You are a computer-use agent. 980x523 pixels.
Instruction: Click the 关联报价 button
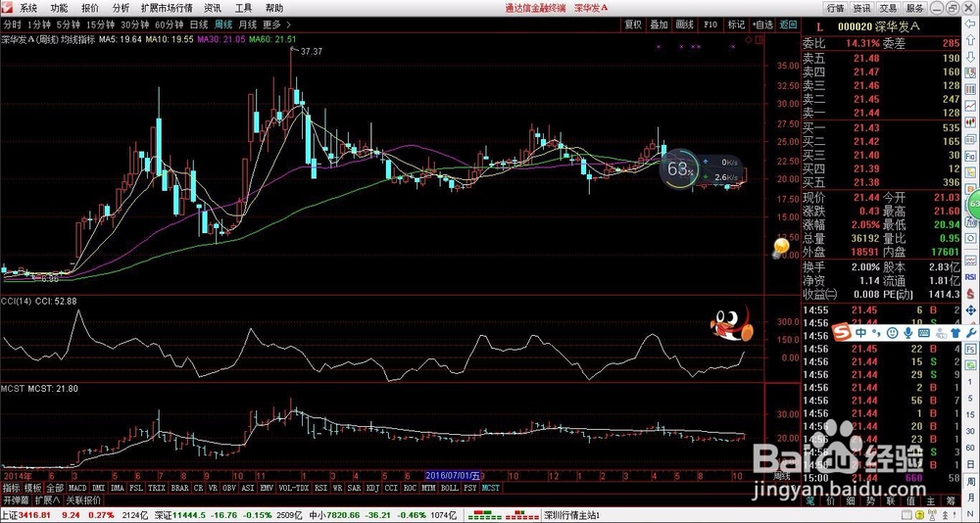83,500
